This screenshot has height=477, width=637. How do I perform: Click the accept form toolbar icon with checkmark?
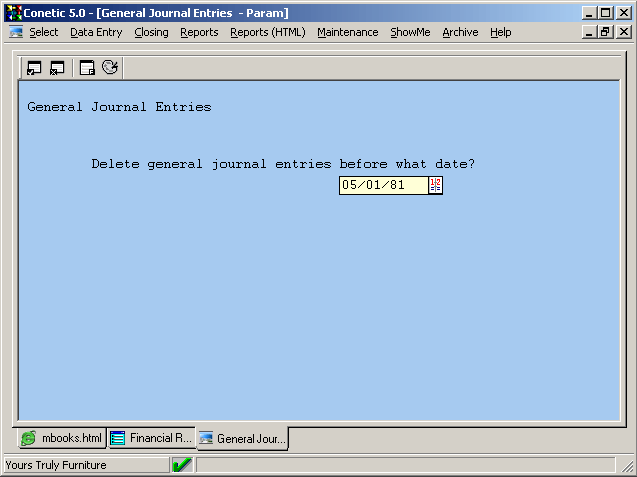point(34,68)
